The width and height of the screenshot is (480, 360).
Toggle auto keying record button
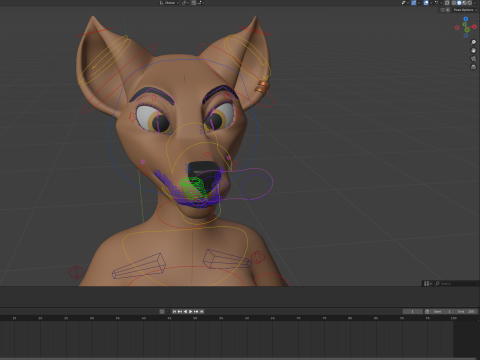click(162, 311)
